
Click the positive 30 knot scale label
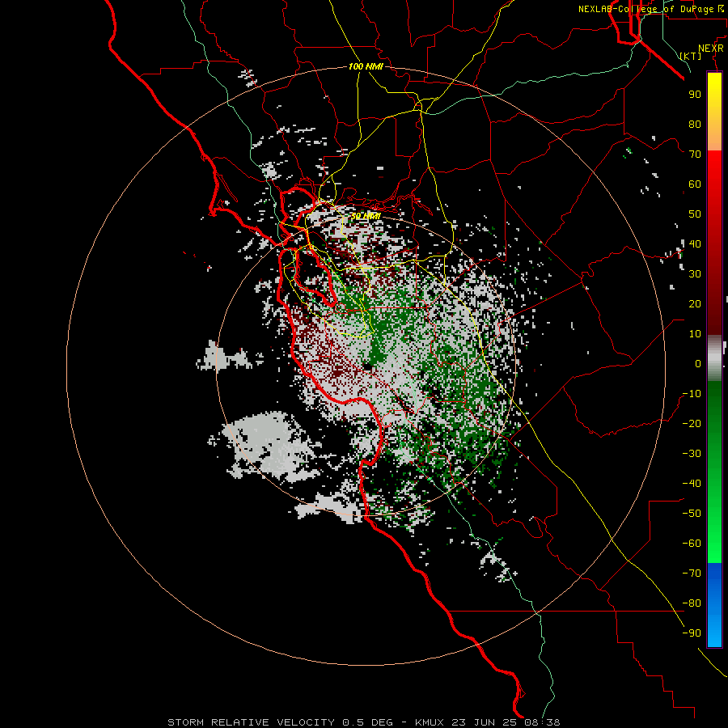point(695,274)
